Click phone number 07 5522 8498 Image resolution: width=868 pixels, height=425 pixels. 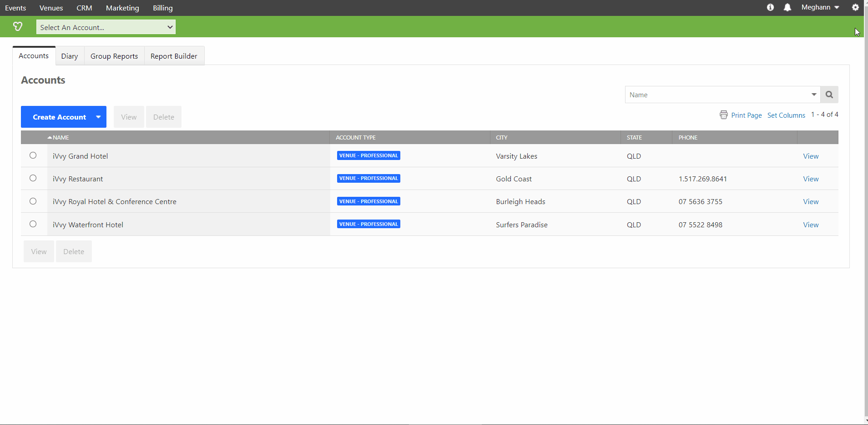(701, 225)
